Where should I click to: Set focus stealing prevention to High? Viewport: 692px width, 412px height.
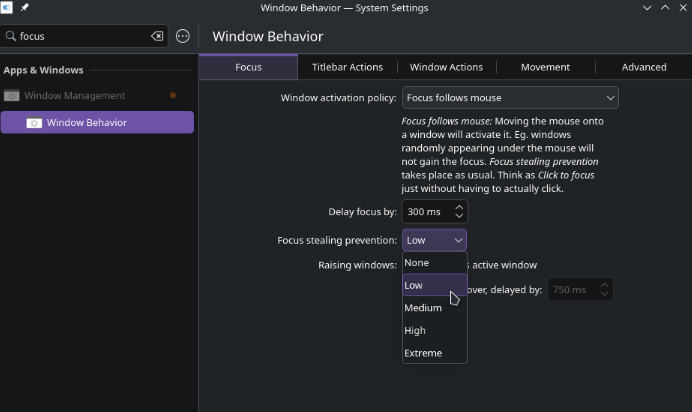point(415,331)
